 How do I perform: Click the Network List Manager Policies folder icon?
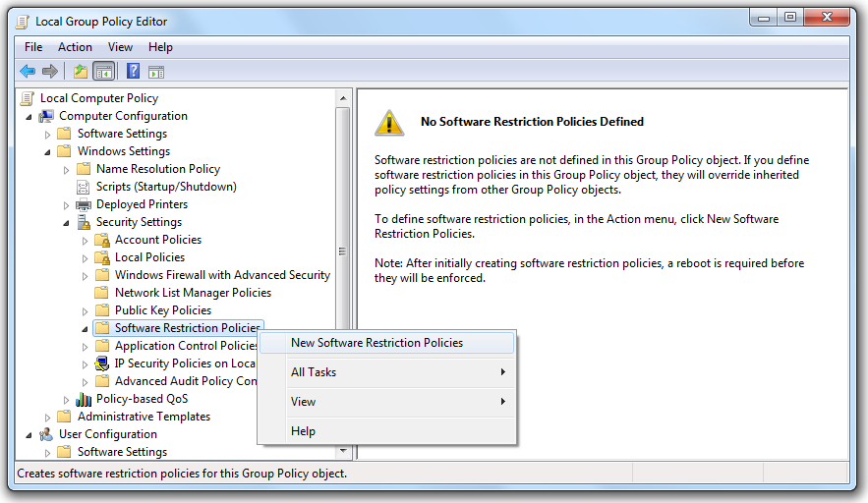[x=102, y=292]
